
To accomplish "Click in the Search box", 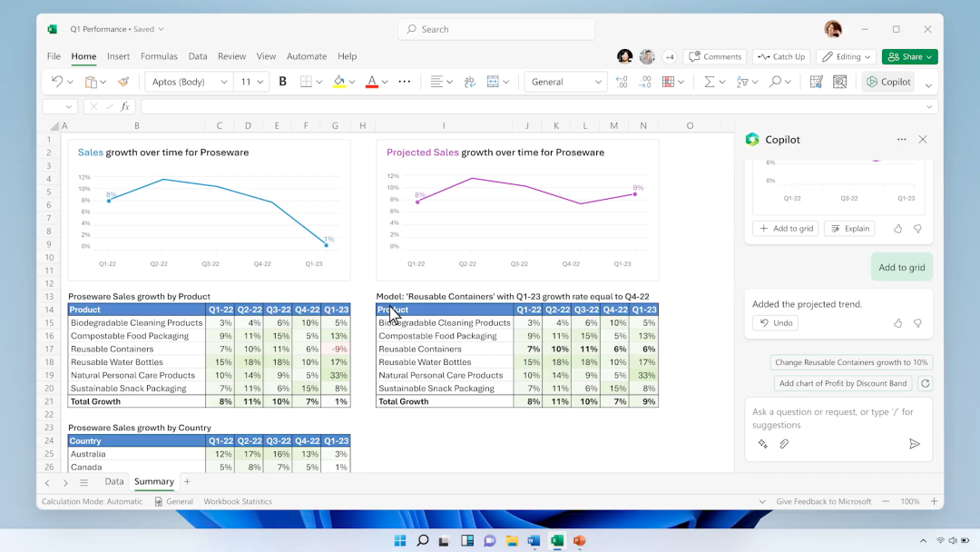I will 496,29.
